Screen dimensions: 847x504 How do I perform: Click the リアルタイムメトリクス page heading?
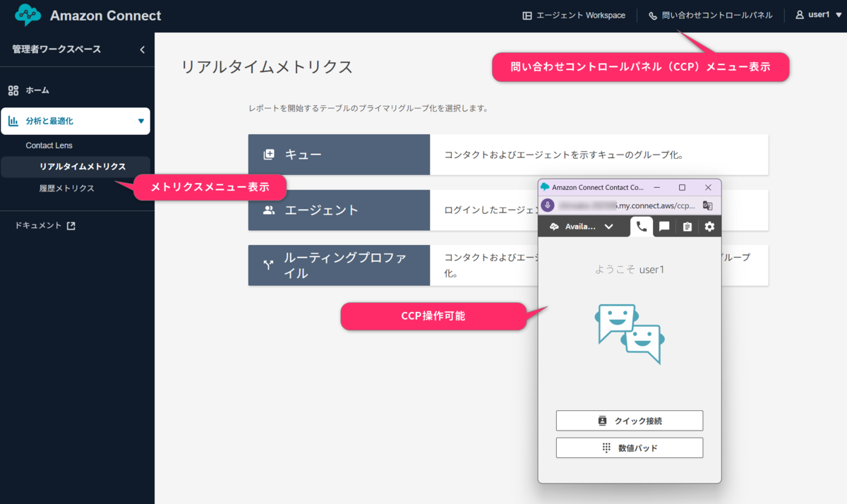tap(267, 67)
